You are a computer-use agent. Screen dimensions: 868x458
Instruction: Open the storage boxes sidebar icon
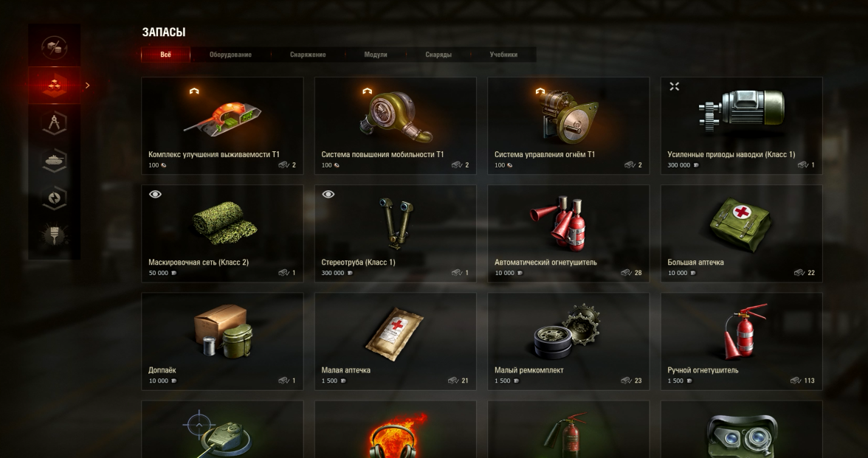(55, 47)
